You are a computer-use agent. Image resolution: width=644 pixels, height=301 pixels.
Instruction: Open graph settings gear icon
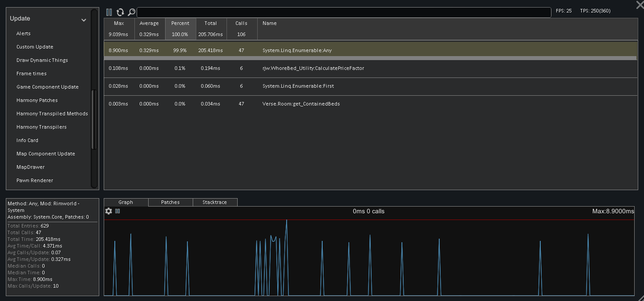109,211
